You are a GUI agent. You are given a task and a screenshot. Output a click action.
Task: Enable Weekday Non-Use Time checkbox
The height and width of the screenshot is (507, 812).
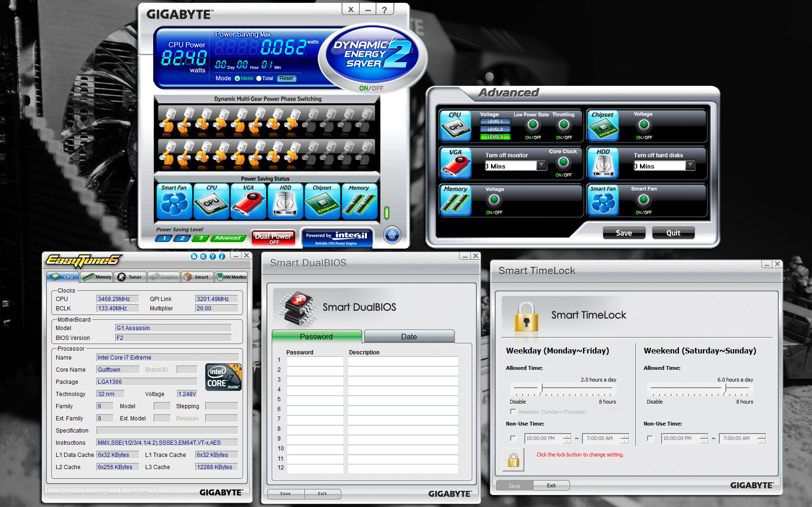click(513, 439)
